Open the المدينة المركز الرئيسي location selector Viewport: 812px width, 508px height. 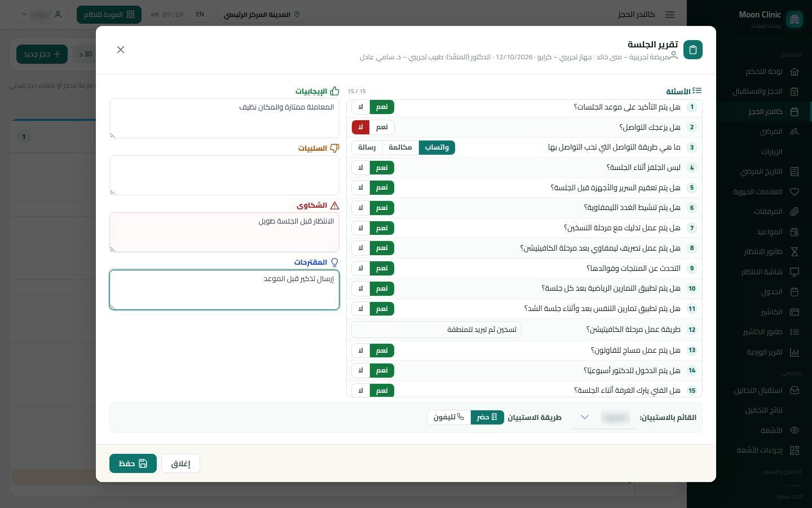262,15
